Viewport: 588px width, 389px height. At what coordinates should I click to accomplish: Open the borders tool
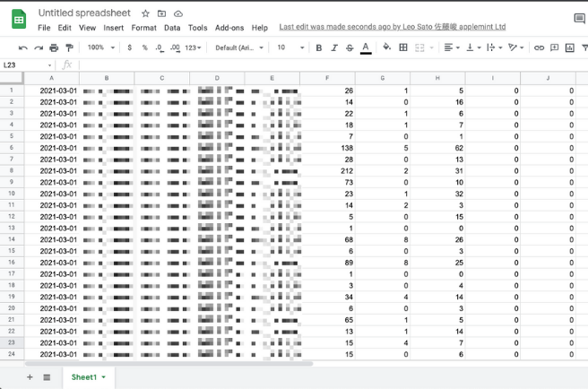pos(403,48)
